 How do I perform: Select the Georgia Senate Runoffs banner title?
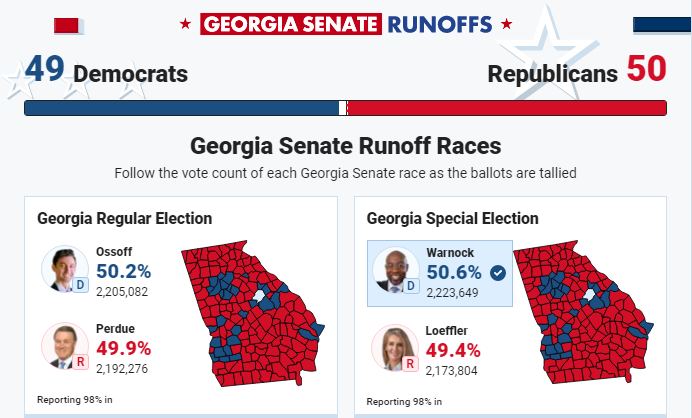346,23
